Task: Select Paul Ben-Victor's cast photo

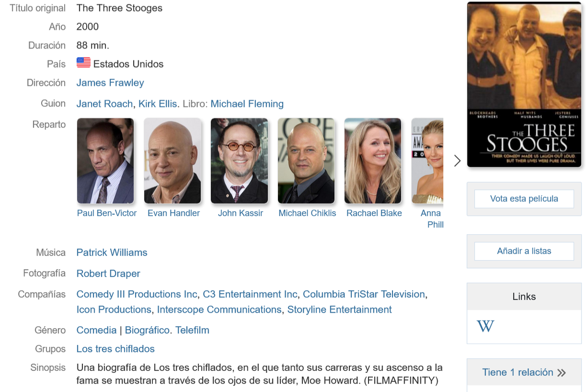Action: 105,161
